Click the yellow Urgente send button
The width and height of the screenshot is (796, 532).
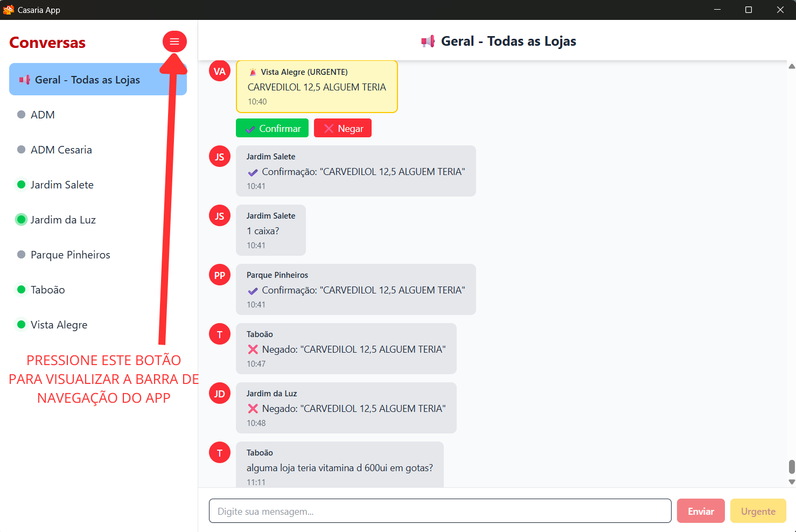coord(758,510)
